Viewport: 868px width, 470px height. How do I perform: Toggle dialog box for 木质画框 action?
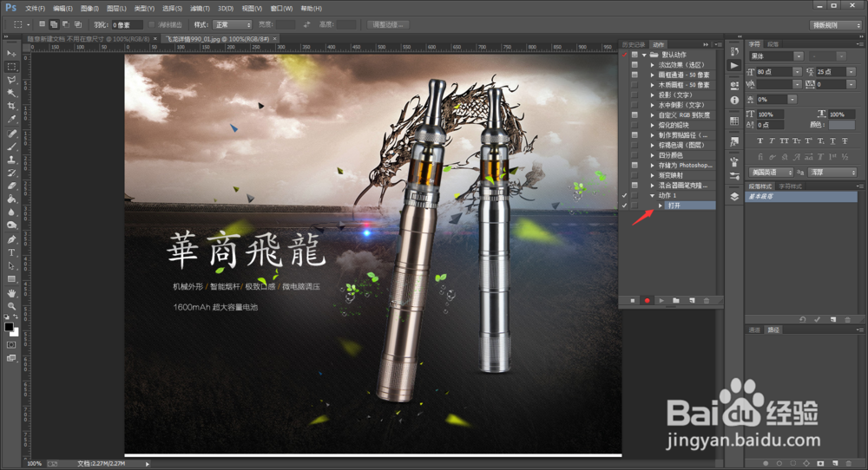tap(635, 85)
